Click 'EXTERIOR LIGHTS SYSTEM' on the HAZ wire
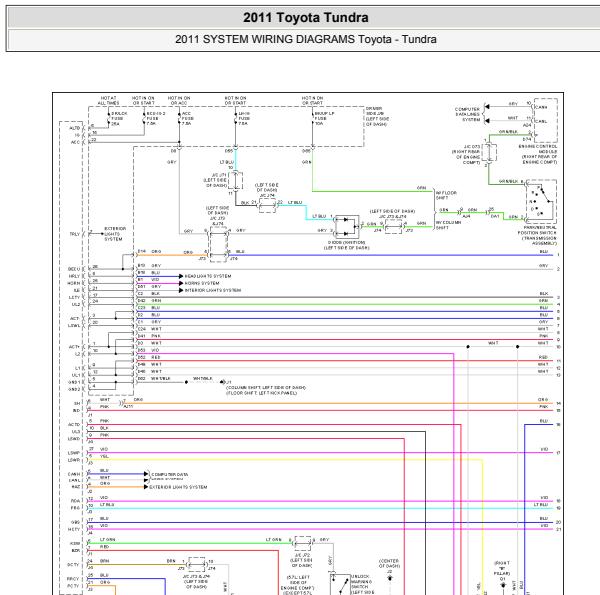Viewport: 600px width, 595px height. [x=178, y=487]
